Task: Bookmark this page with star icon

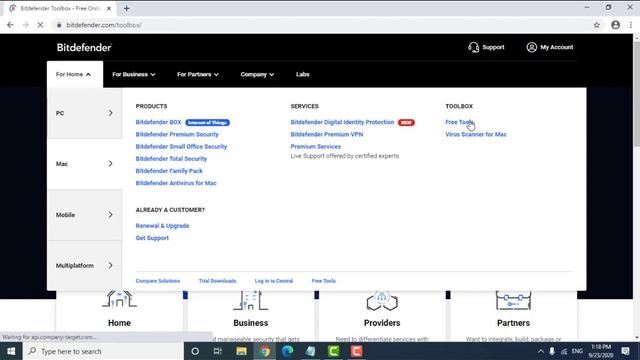Action: pos(597,25)
